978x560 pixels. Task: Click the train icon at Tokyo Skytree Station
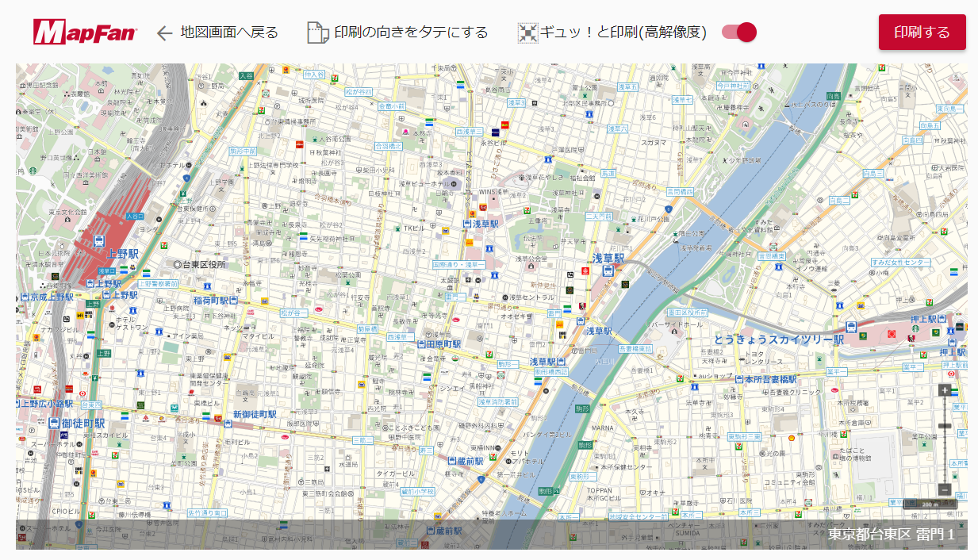851,326
